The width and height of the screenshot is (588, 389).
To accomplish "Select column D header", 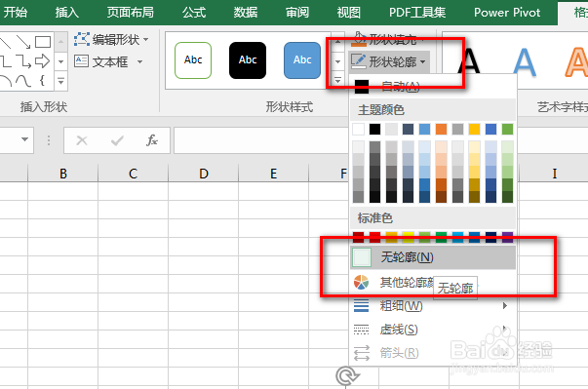I will click(203, 174).
